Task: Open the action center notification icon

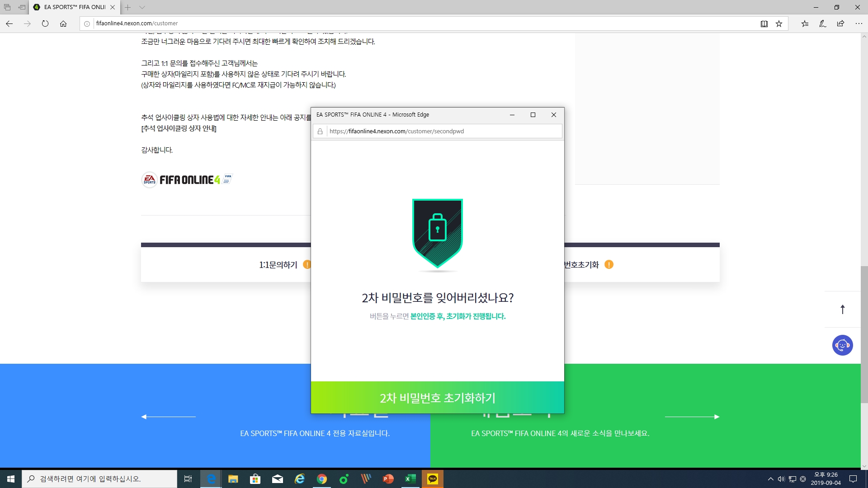Action: 853,479
